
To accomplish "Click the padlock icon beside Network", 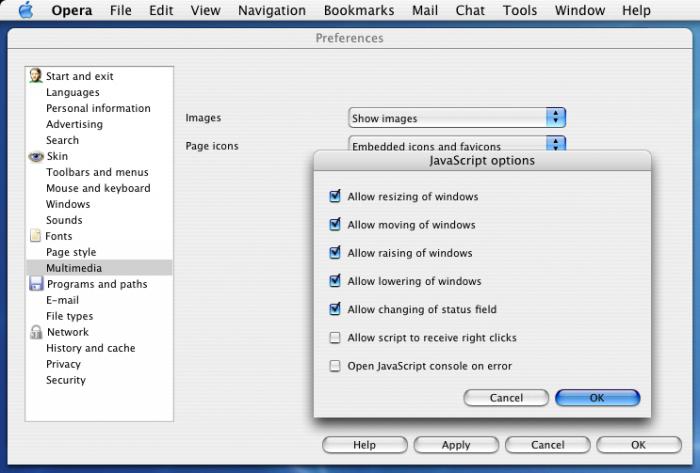I will click(x=36, y=332).
